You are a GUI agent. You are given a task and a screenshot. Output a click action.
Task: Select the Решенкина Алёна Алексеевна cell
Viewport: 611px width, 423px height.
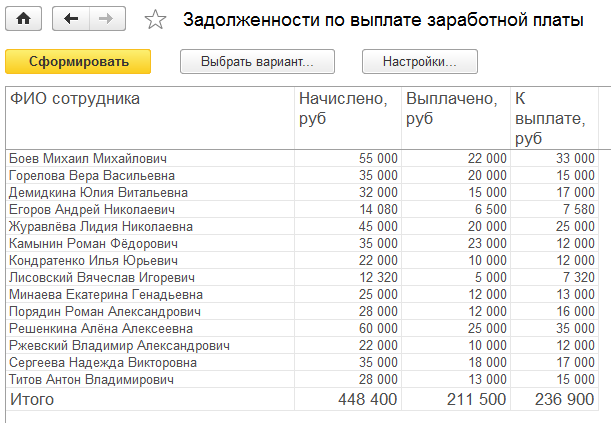point(150,328)
